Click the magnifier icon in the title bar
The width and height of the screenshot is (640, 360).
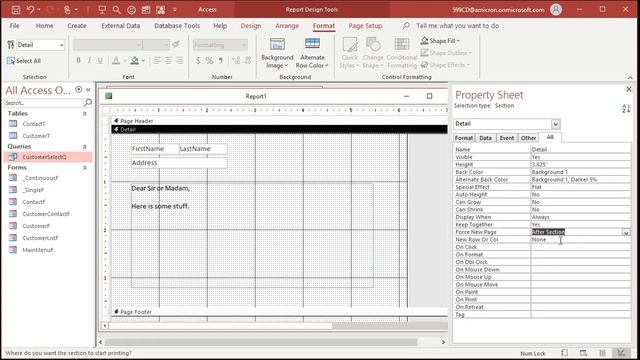(x=116, y=9)
